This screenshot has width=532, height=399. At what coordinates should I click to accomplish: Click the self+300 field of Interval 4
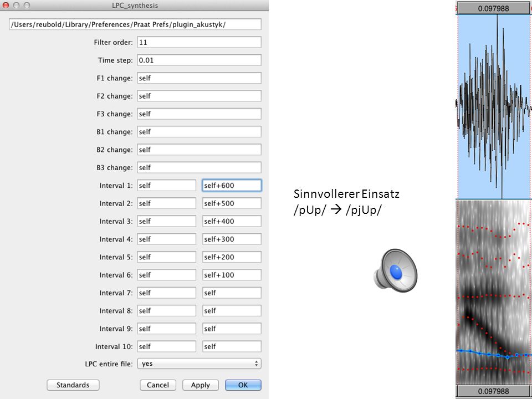coord(232,239)
